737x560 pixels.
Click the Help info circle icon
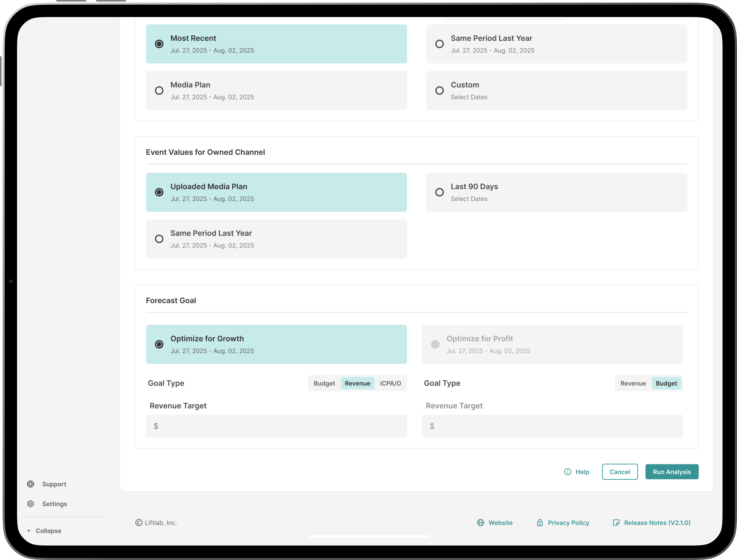[568, 472]
